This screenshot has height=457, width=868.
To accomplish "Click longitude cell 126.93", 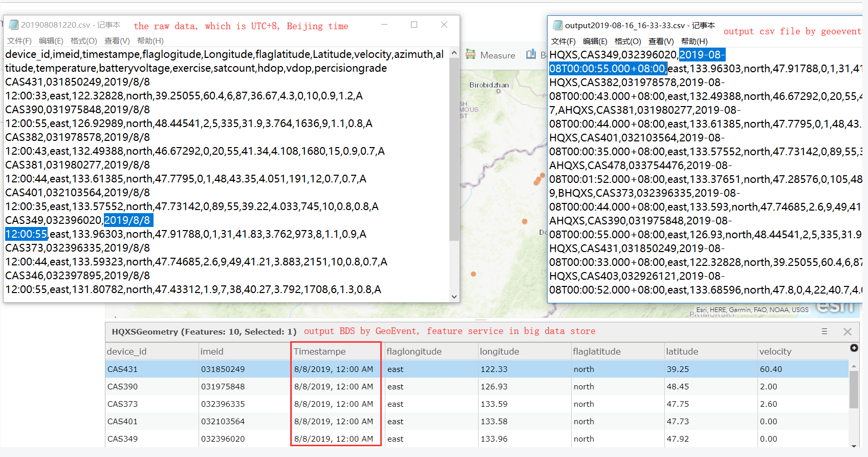I will [x=525, y=386].
